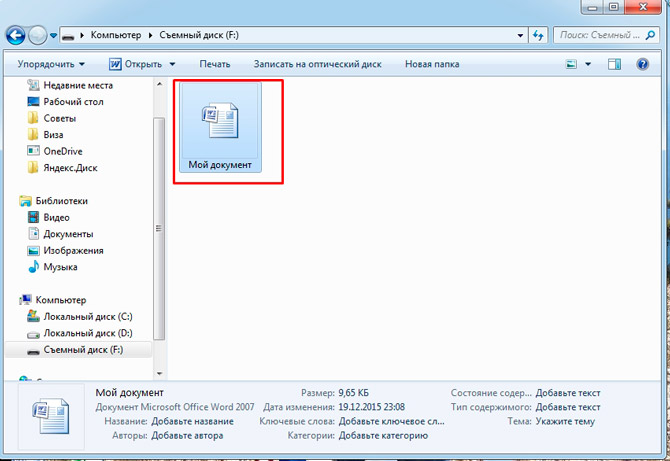Click the help question mark icon
This screenshot has width=670, height=461.
pyautogui.click(x=644, y=64)
